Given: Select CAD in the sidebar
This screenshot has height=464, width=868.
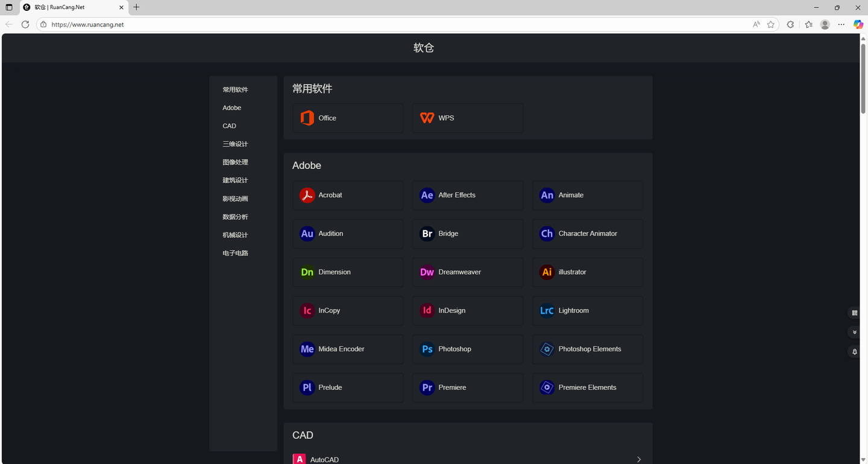Looking at the screenshot, I should (x=230, y=126).
